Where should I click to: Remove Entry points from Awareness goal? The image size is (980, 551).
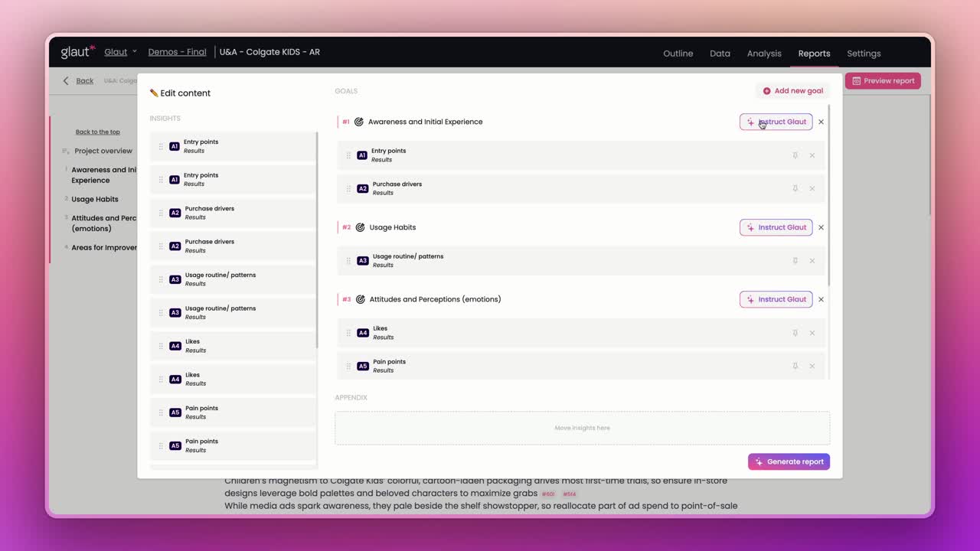[812, 155]
